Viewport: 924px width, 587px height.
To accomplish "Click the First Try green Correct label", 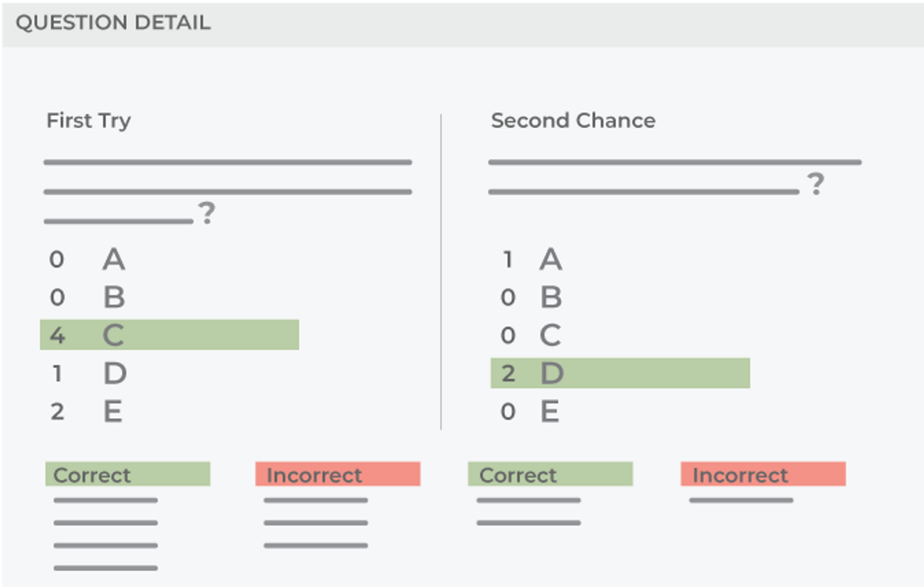I will pos(127,474).
